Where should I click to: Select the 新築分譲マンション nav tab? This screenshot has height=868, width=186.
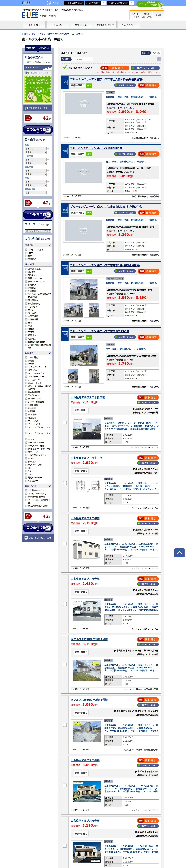(x=105, y=25)
